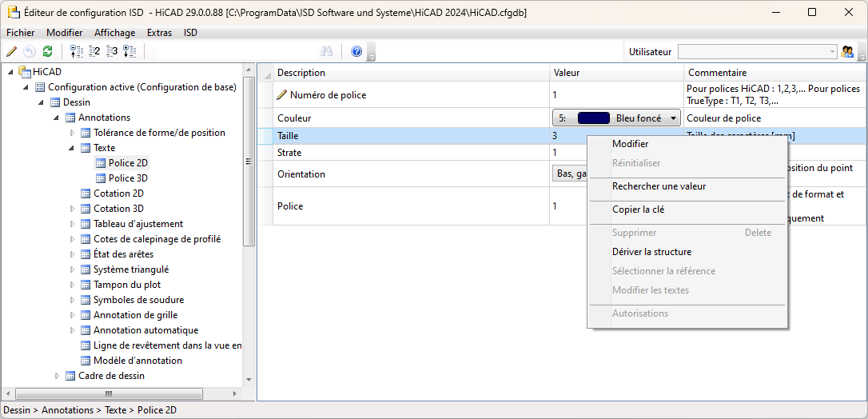Collapse the Dessin tree node
Image resolution: width=868 pixels, height=419 pixels.
41,102
